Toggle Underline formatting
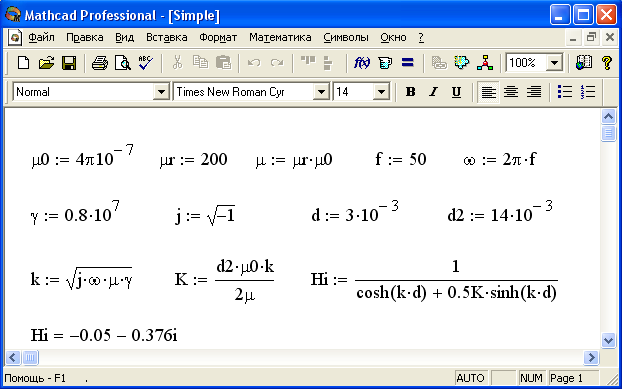Viewport: 622px width, 389px height. (x=456, y=92)
